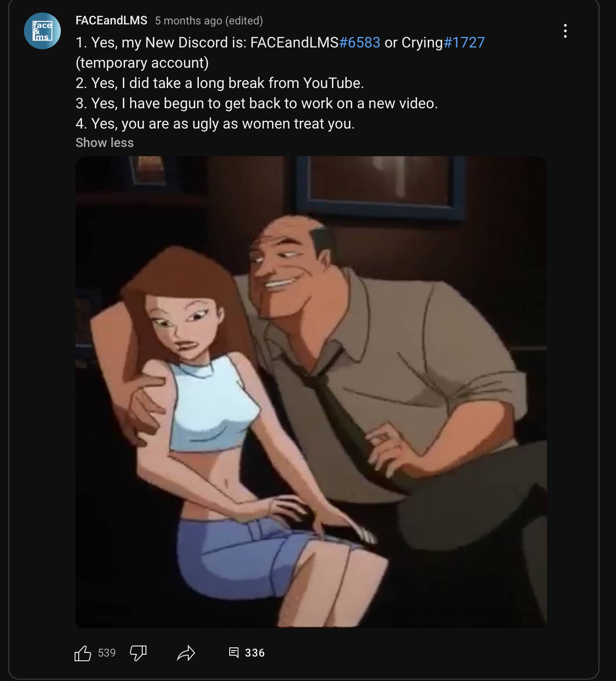The image size is (616, 681).
Task: Open the attached cartoon image
Action: point(311,392)
